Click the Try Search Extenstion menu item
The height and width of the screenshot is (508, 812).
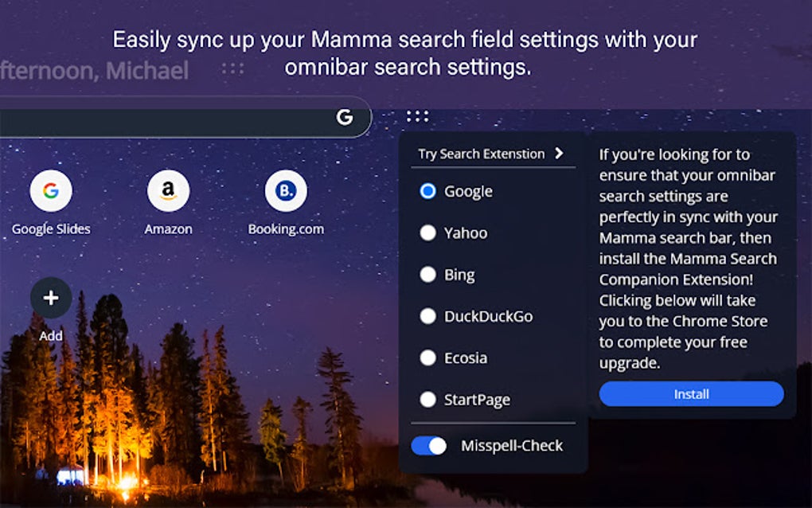[493, 154]
